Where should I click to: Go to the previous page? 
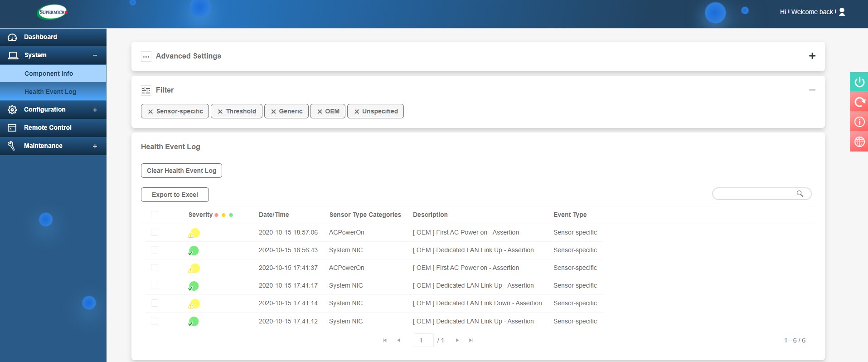(398, 340)
